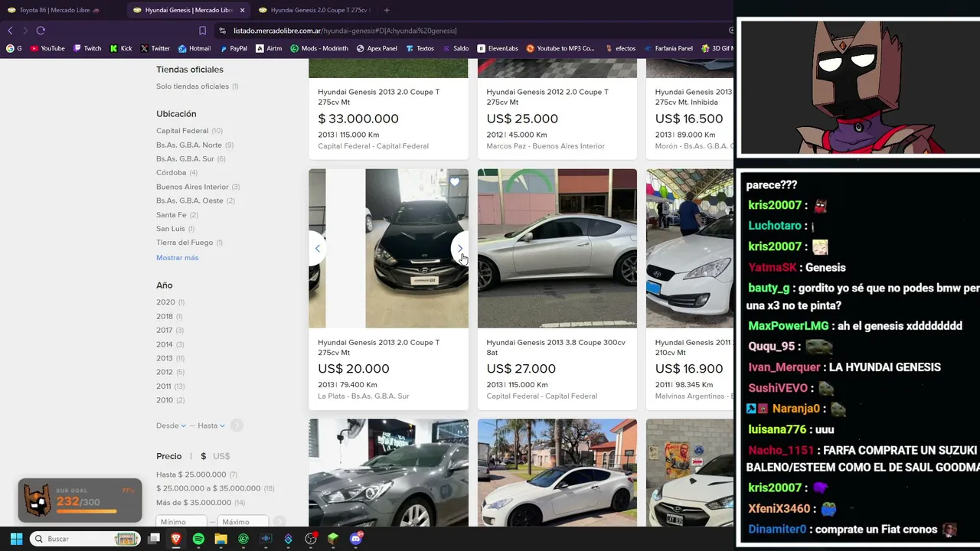Open OBS Studio from the taskbar

click(311, 539)
